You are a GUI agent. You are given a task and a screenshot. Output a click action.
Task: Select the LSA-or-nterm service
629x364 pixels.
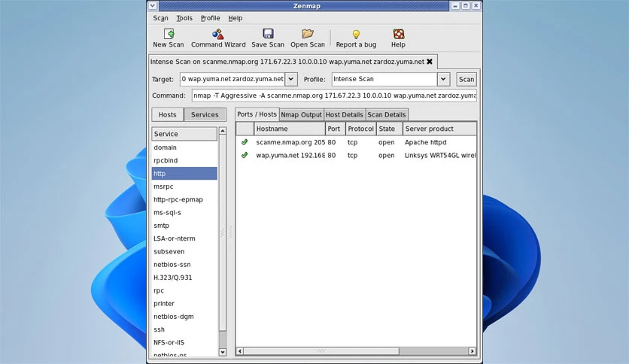pos(184,238)
